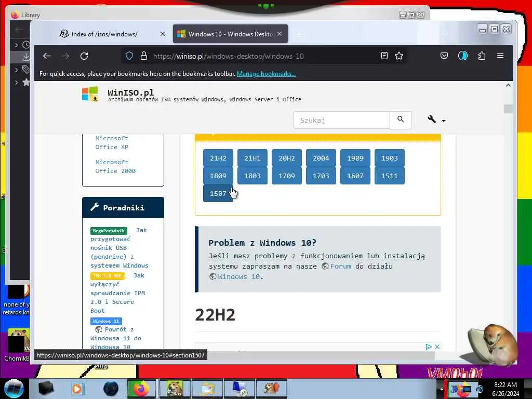Click the AdChoices triangle icon
Screen dimensions: 532x399
click(429, 347)
